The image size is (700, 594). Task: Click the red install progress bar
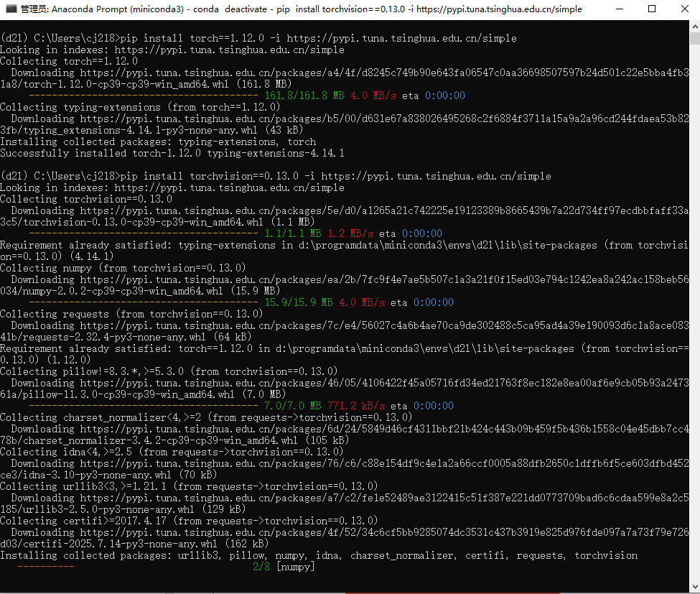(x=46, y=567)
